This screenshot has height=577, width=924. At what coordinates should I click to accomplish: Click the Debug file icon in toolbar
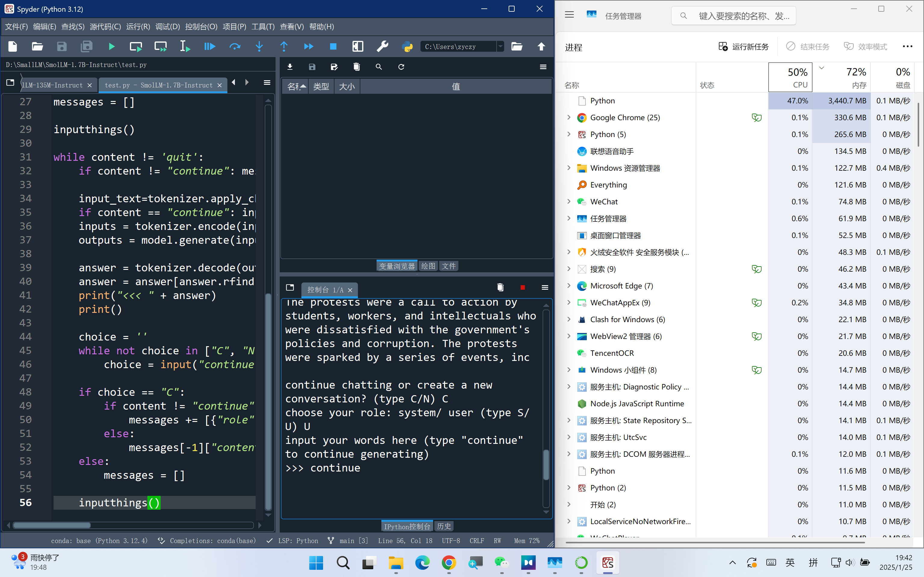pos(210,47)
